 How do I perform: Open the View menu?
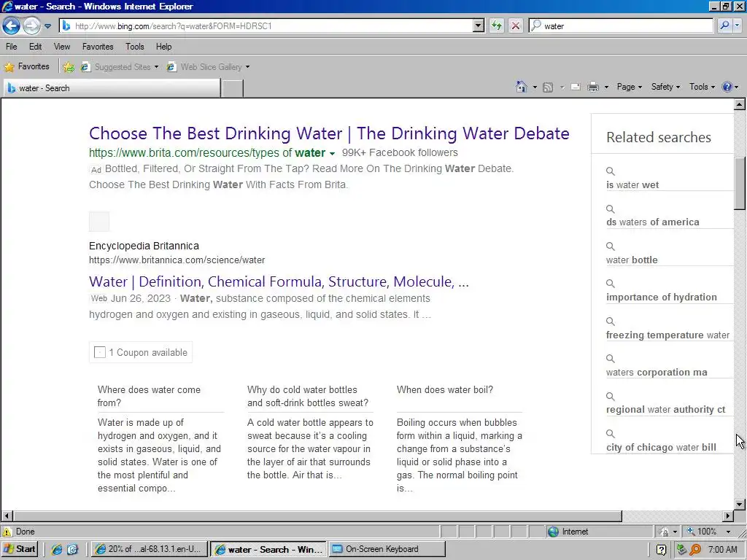point(62,47)
